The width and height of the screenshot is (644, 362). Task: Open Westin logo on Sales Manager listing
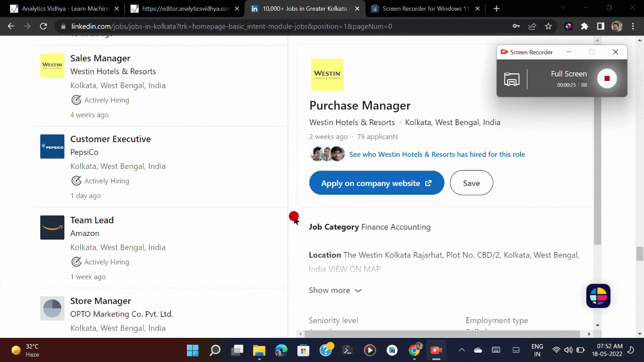click(52, 66)
